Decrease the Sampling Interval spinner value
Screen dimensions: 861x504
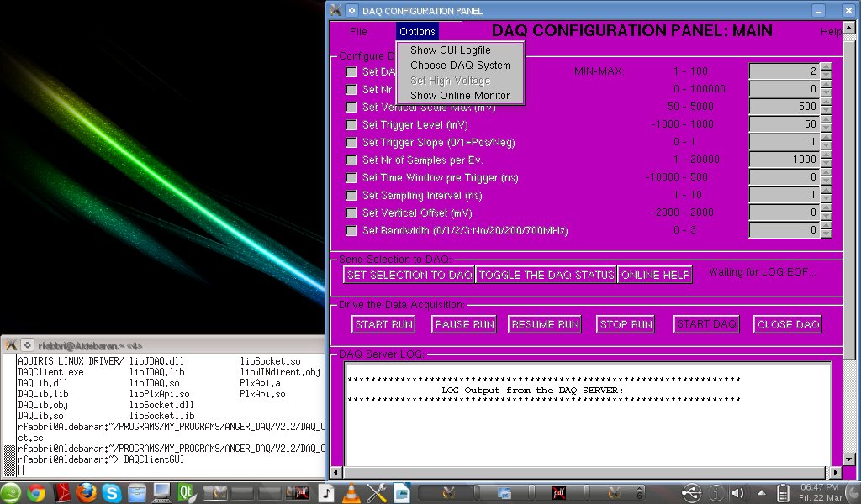tap(826, 199)
